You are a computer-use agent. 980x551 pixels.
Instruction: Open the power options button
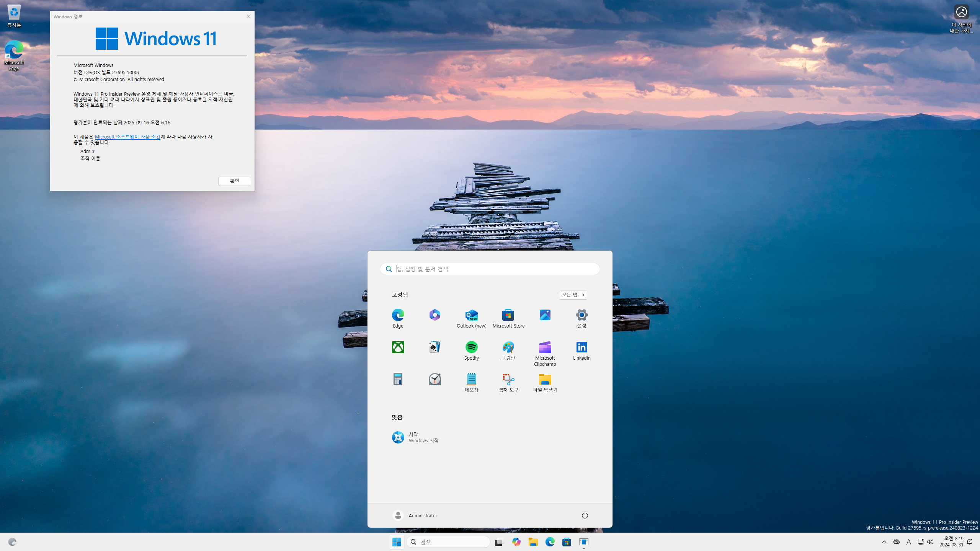[x=585, y=515]
